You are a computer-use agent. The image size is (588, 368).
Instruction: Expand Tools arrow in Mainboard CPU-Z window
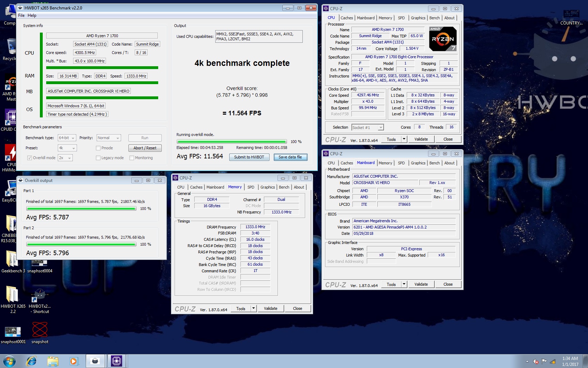point(404,284)
